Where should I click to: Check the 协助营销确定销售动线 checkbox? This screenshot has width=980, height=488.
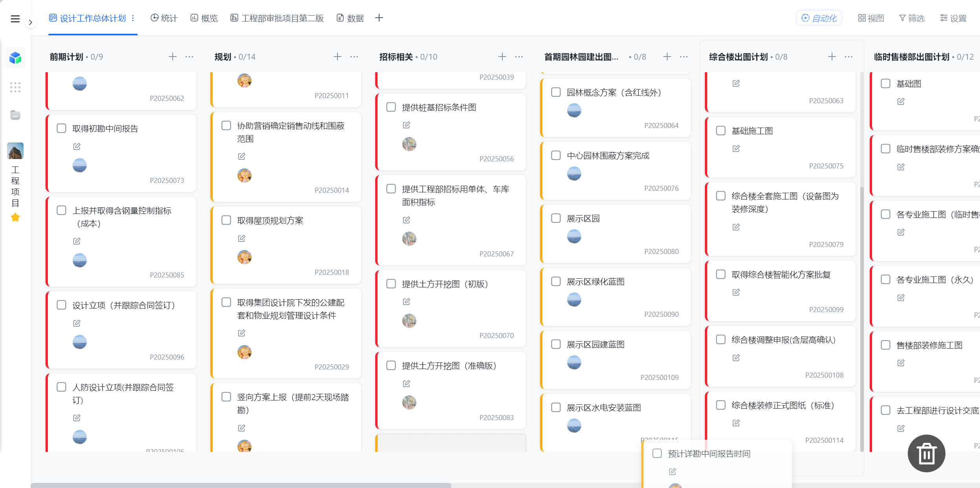coord(226,126)
